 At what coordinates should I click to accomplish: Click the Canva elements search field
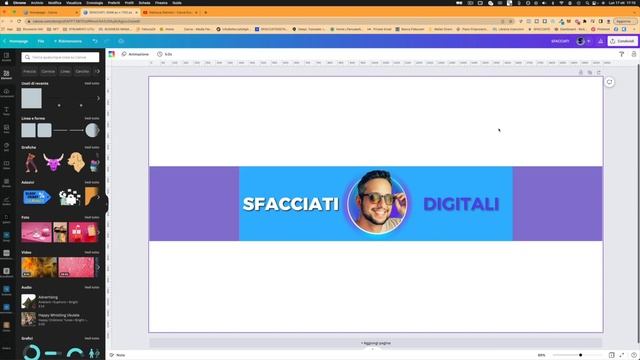60,57
